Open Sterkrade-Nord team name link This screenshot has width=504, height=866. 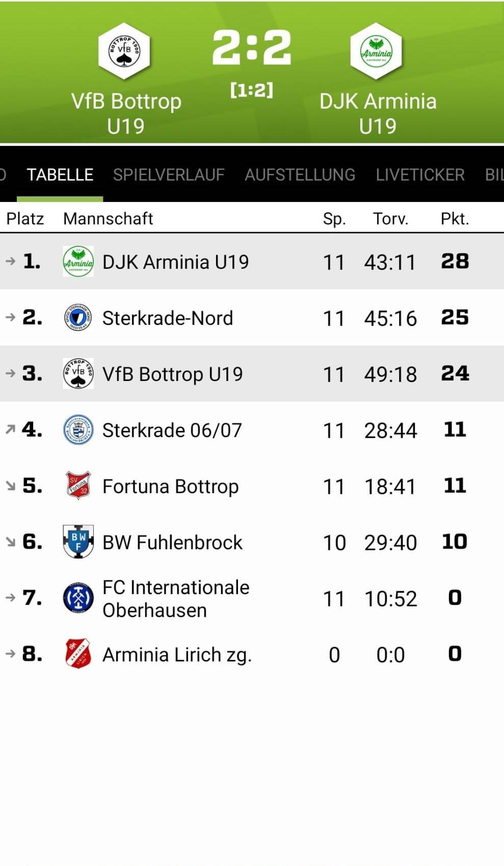pyautogui.click(x=168, y=318)
